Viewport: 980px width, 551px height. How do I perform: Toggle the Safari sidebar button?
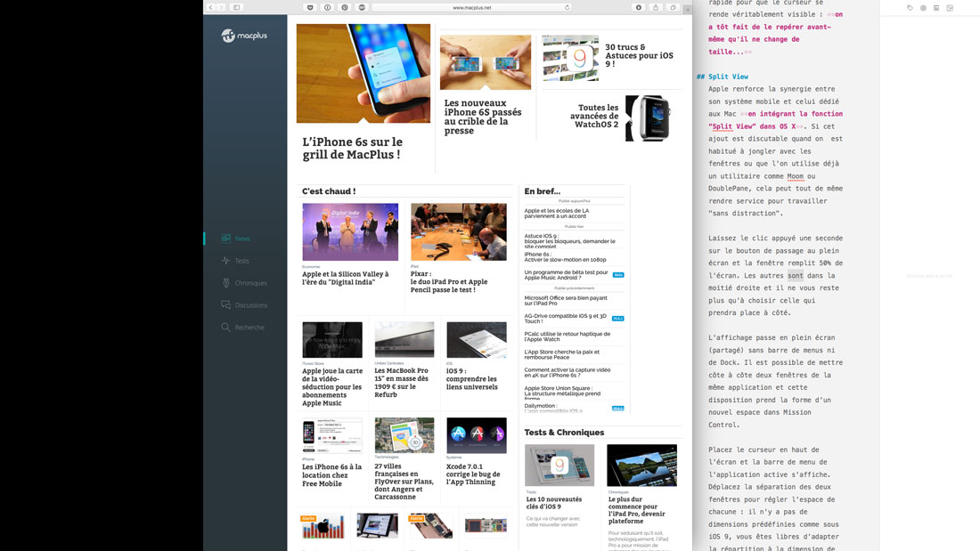click(236, 7)
